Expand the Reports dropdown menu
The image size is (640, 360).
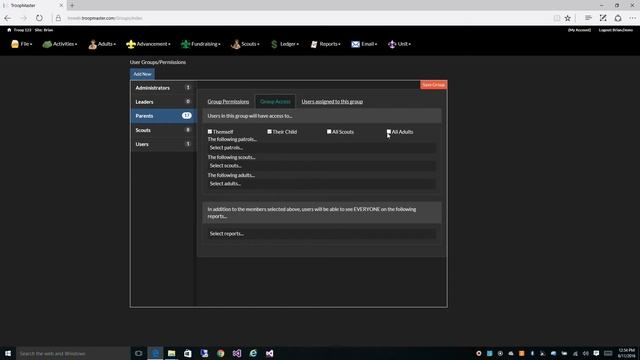click(325, 44)
